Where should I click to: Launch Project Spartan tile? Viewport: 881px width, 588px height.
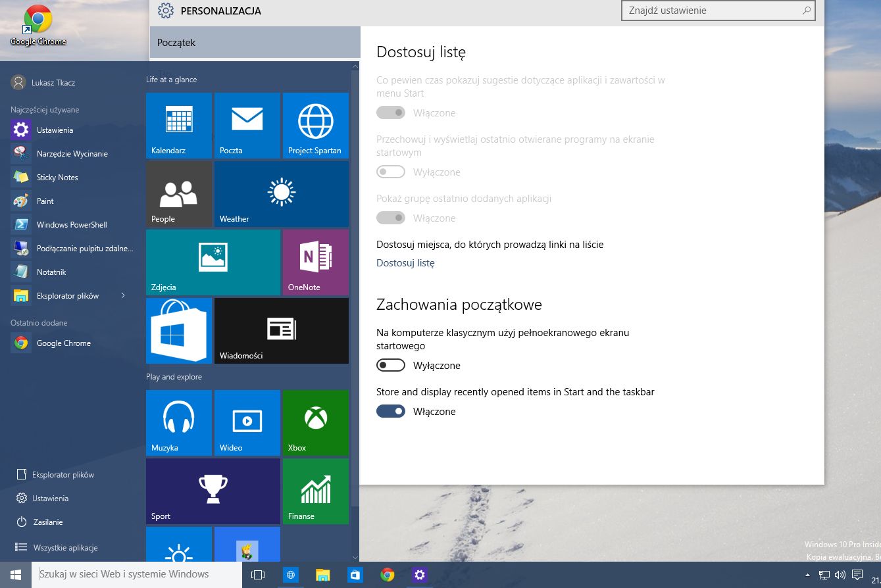pyautogui.click(x=316, y=126)
